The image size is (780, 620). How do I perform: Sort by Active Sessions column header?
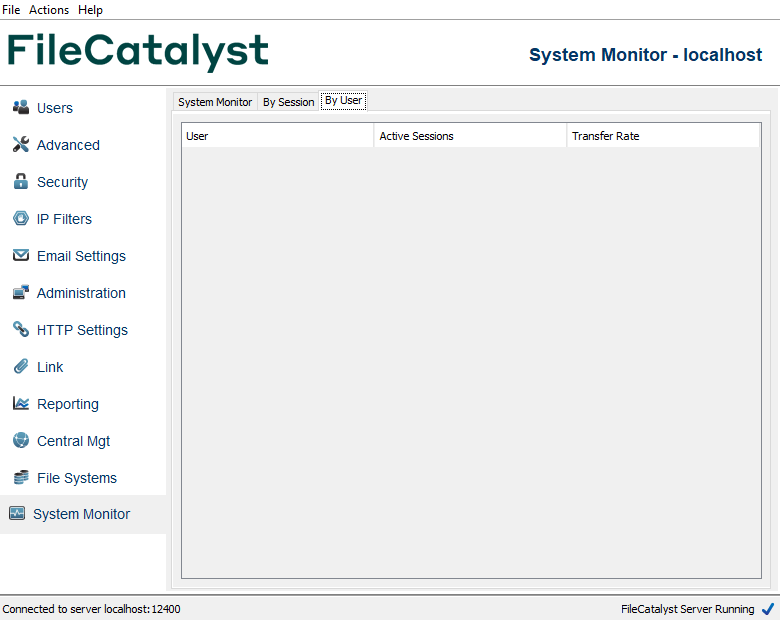pos(470,136)
